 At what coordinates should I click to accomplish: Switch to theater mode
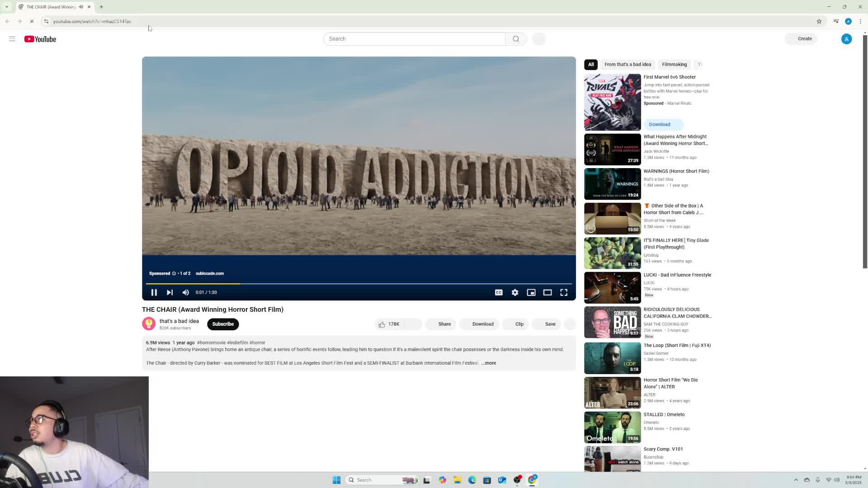(547, 292)
